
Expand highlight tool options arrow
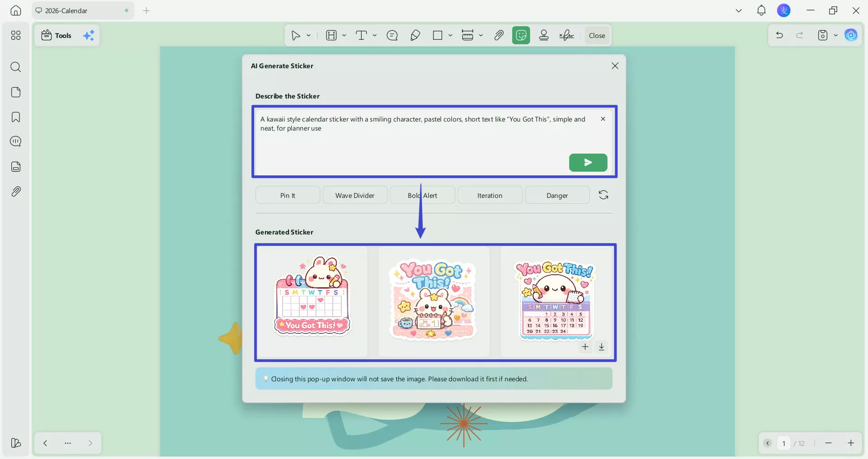(344, 35)
